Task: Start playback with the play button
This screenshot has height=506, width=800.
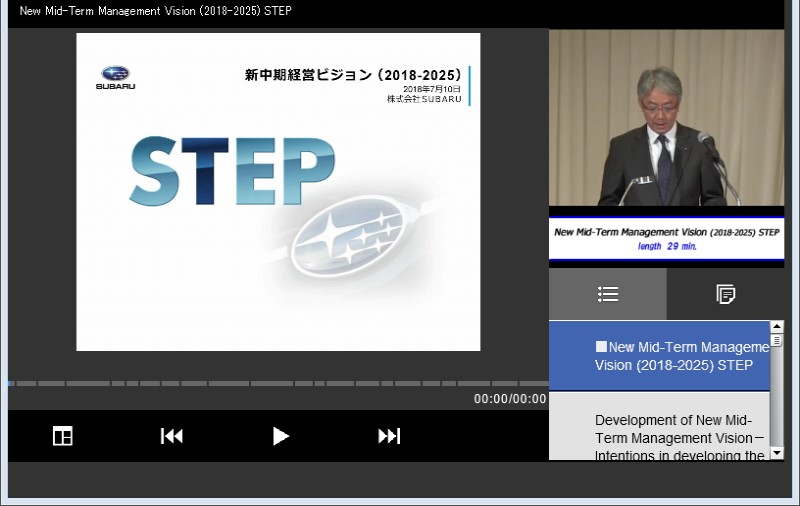Action: click(281, 436)
